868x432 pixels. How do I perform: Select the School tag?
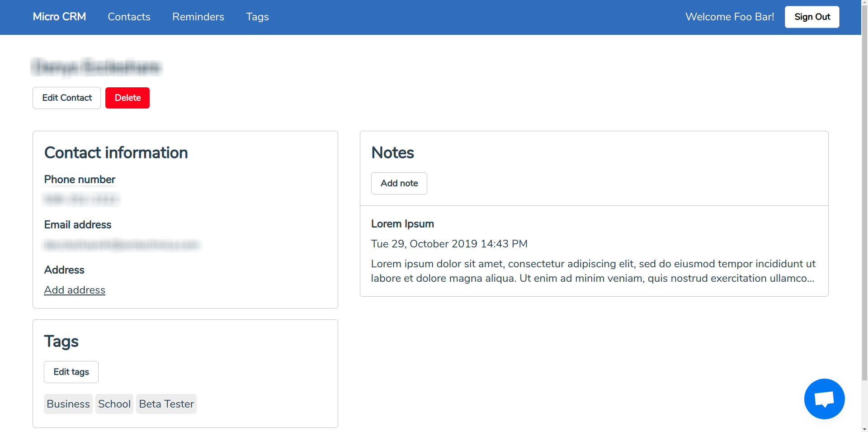tap(114, 404)
